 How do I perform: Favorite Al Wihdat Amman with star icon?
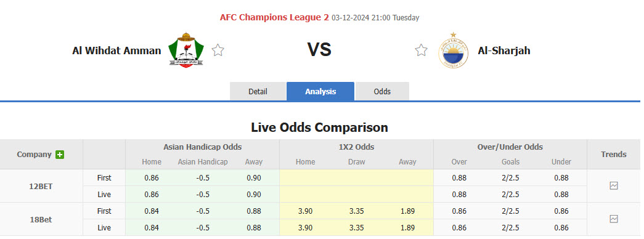[218, 50]
